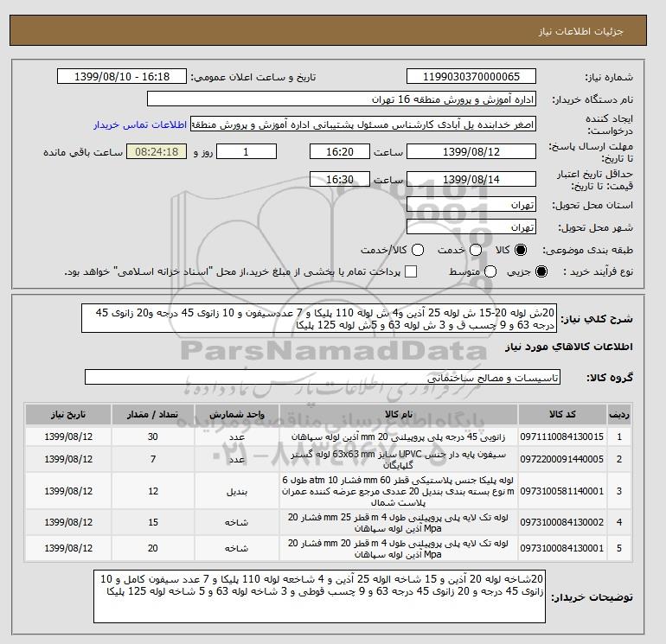Click the buyer notes text area
The height and width of the screenshot is (644, 666).
(319, 596)
